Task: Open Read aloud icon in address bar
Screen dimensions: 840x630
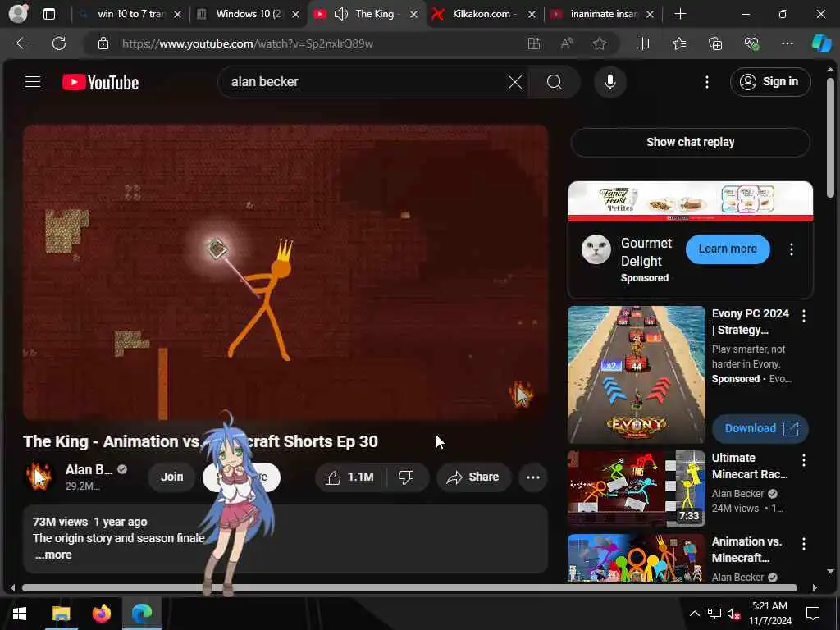Action: pos(567,43)
